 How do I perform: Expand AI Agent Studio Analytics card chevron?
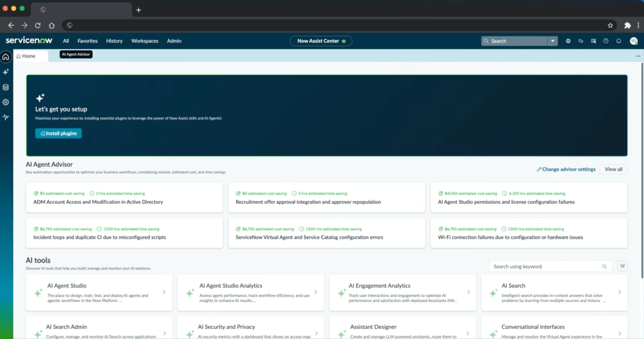(315, 292)
